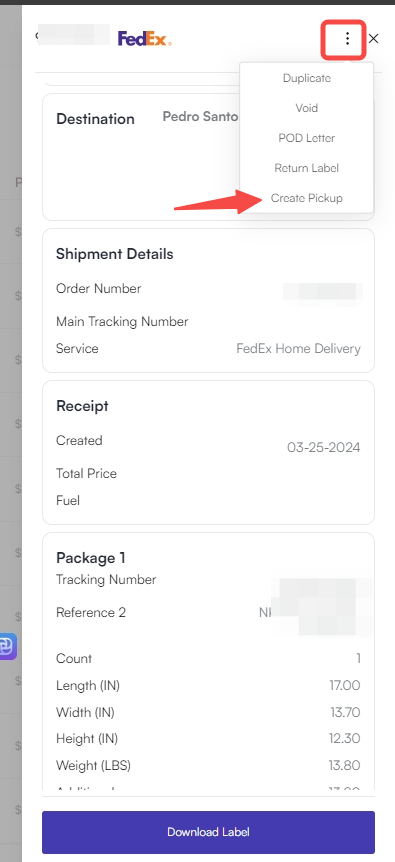
Task: Click the Weight (LBS) value 13.80
Action: (x=344, y=765)
